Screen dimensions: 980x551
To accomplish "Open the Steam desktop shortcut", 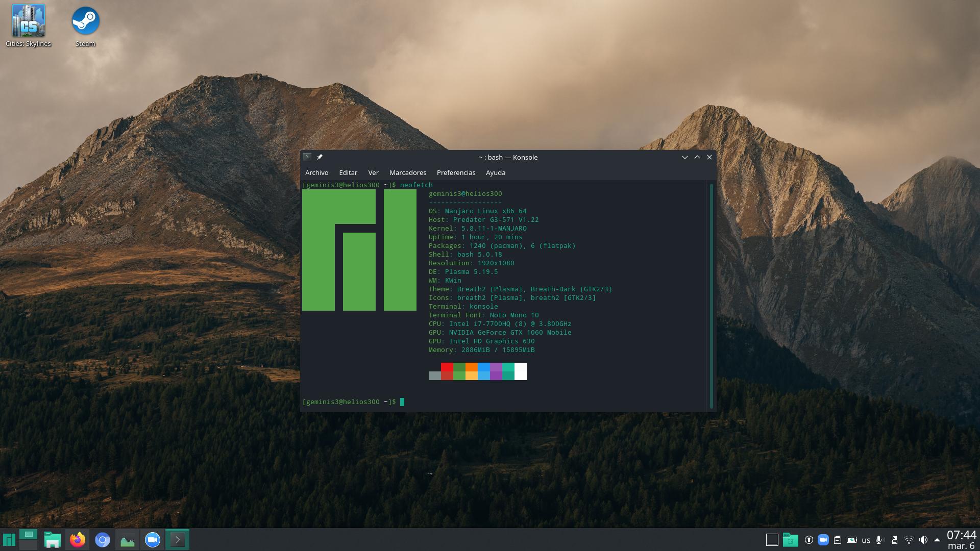I will [x=85, y=21].
